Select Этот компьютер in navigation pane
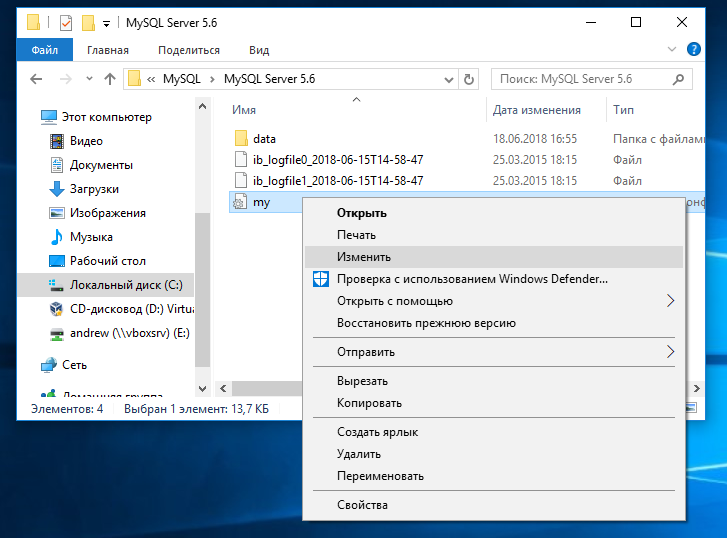The image size is (727, 538). (96, 117)
